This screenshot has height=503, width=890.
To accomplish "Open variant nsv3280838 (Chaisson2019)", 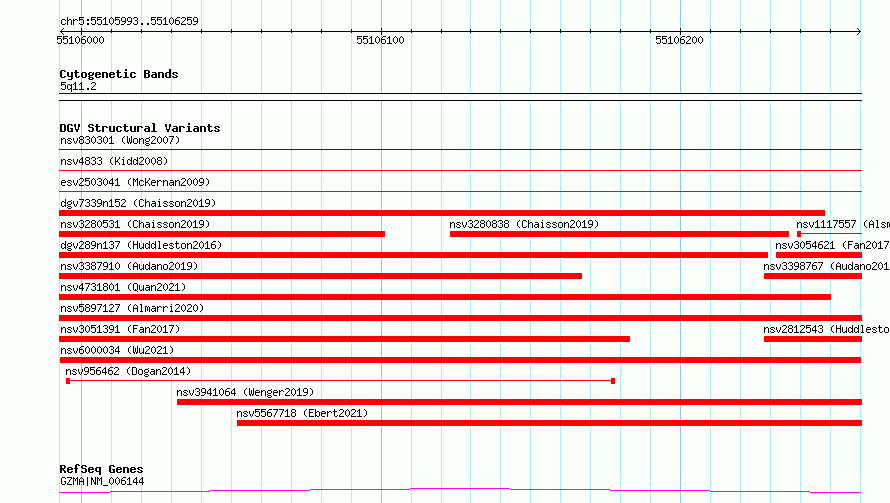I will tap(524, 224).
